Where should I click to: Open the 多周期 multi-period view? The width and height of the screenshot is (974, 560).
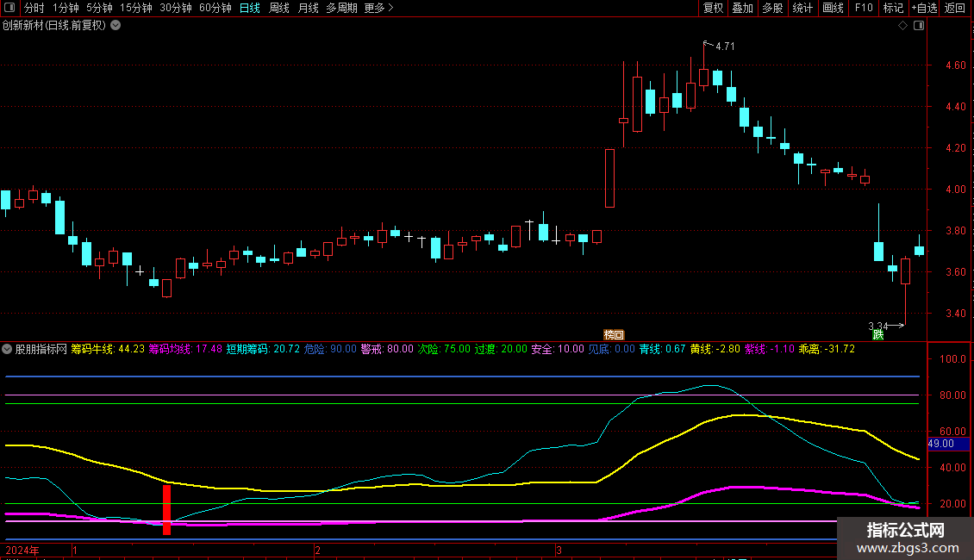(x=341, y=9)
